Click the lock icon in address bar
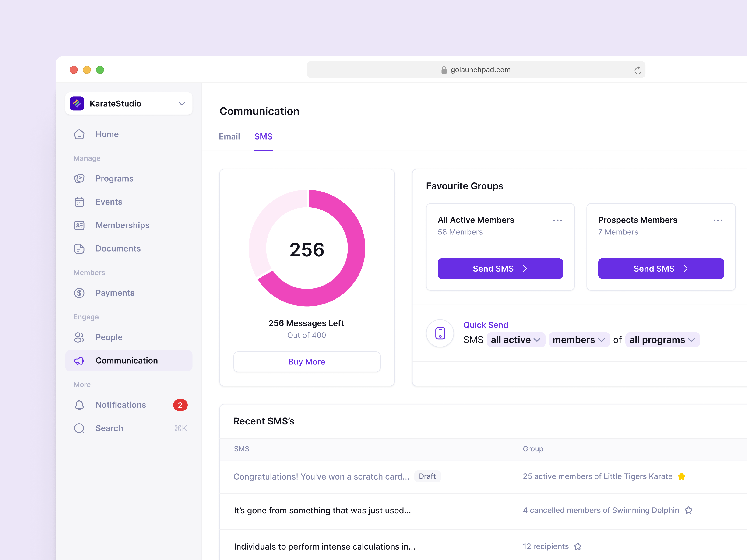The height and width of the screenshot is (560, 747). coord(444,70)
